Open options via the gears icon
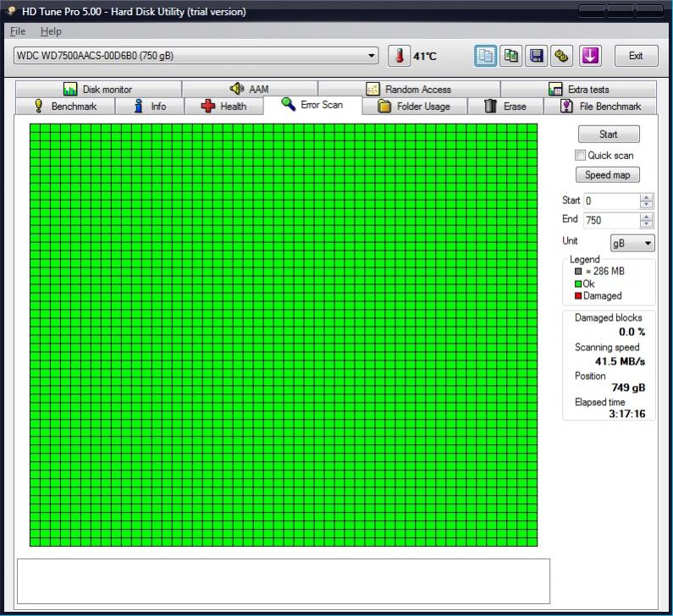 click(562, 56)
